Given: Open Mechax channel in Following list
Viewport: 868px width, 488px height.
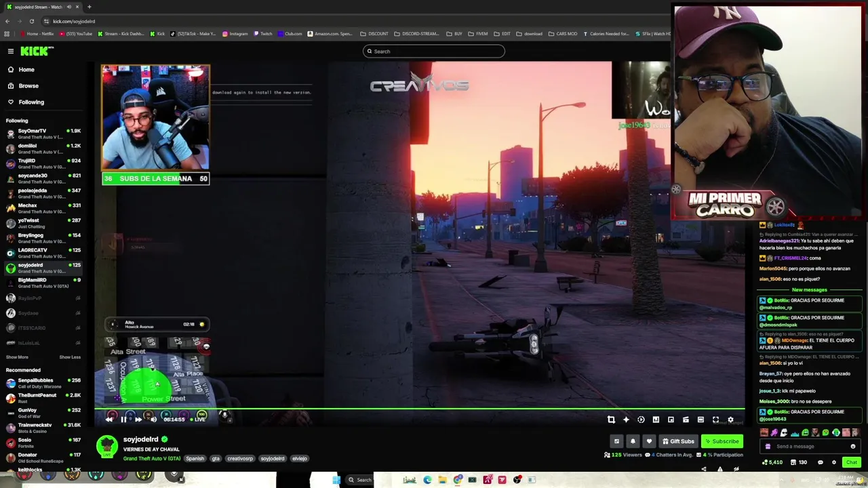Looking at the screenshot, I should pyautogui.click(x=43, y=208).
